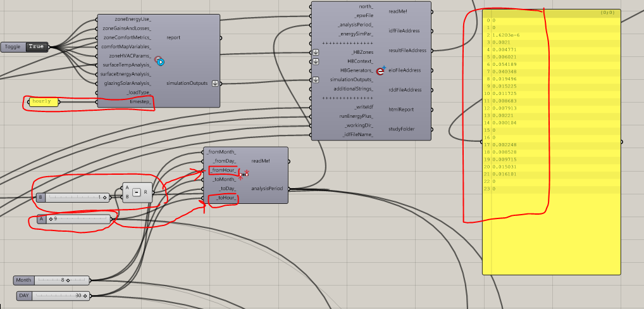Click the idfFileAddress output

404,31
